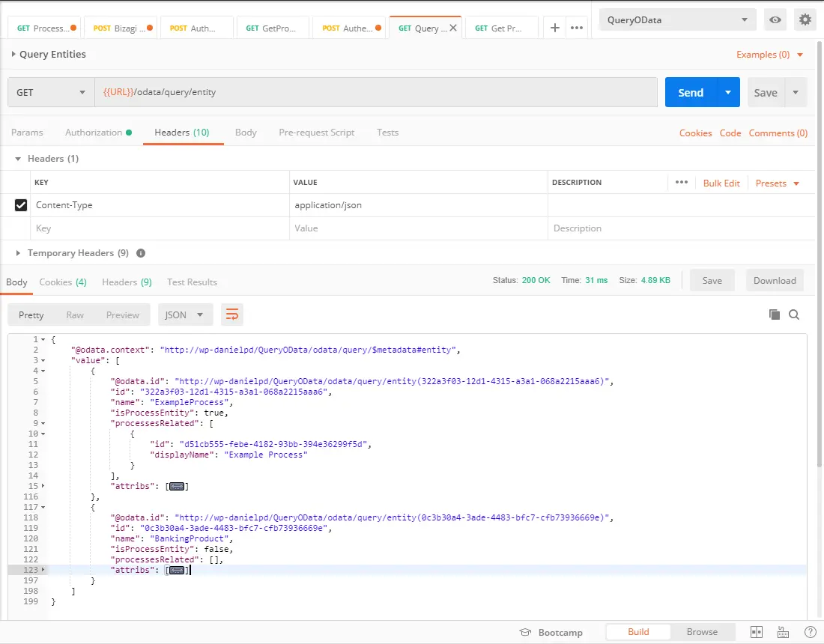
Task: Copy response body to clipboard
Action: coord(774,315)
